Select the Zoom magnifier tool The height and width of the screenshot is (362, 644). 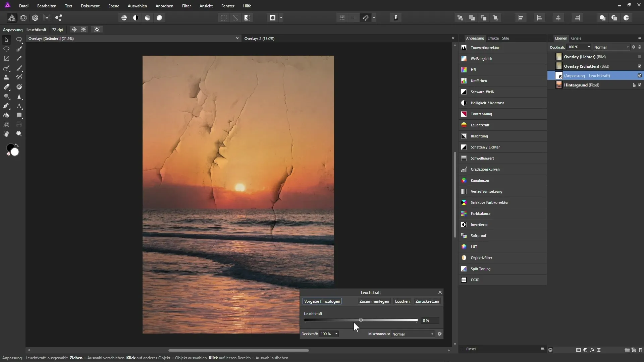pos(19,134)
